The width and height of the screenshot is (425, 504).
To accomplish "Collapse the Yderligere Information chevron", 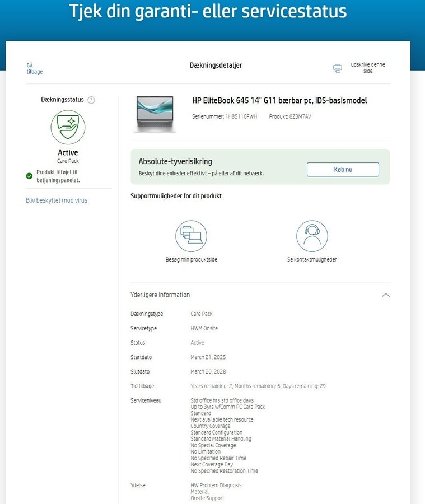I will point(386,295).
